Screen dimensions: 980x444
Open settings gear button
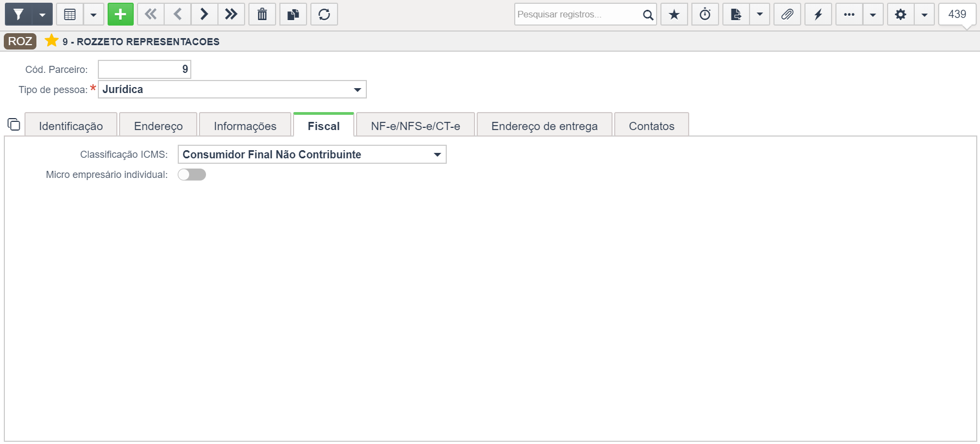pyautogui.click(x=901, y=14)
